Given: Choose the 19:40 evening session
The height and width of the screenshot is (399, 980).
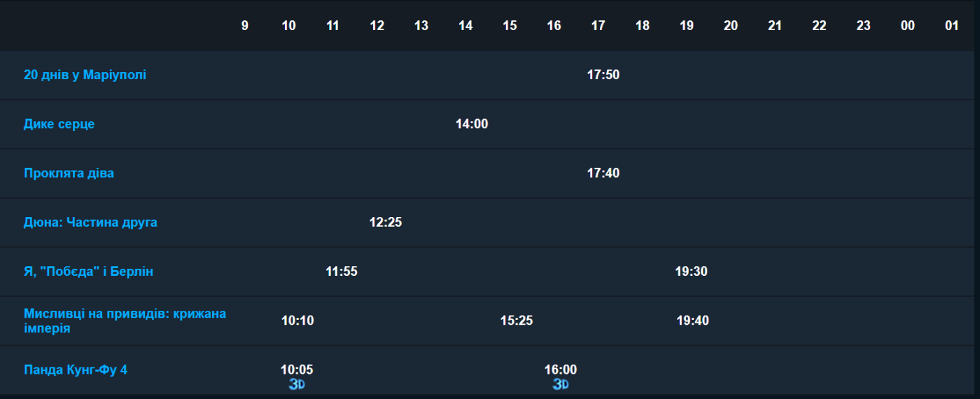Looking at the screenshot, I should coord(692,321).
